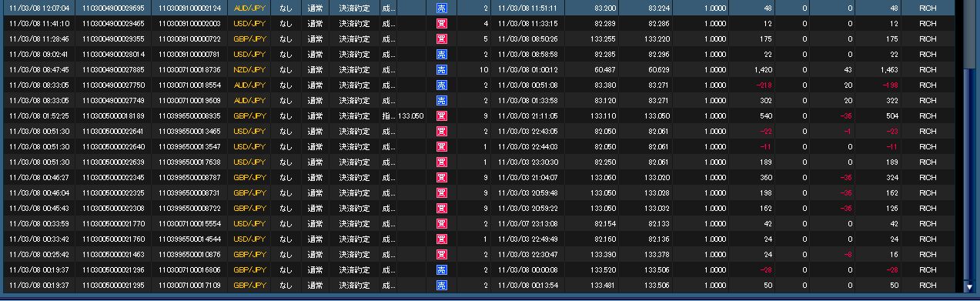Click the buy badge in the 11:41:10 USD/JPY row
This screenshot has height=301, width=980.
tap(441, 23)
